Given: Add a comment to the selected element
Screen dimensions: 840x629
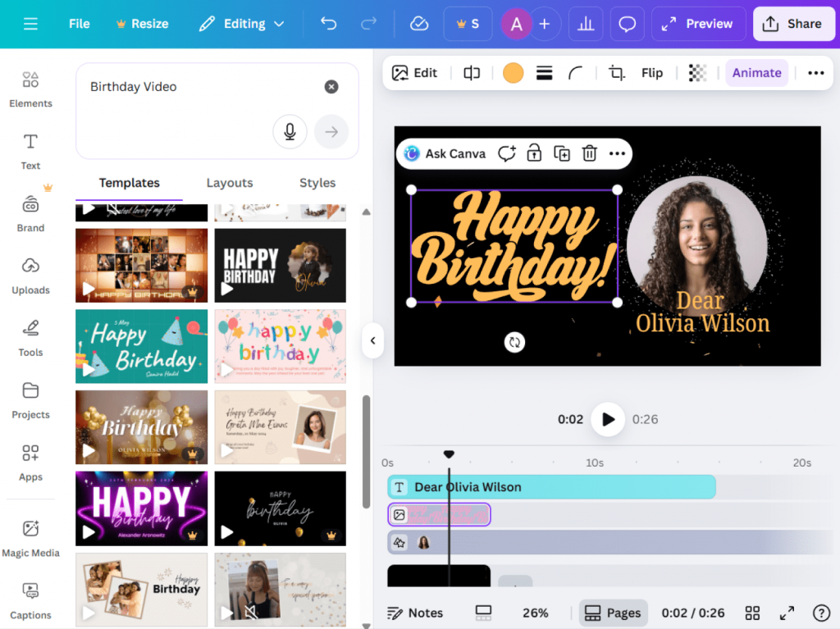Looking at the screenshot, I should point(506,154).
